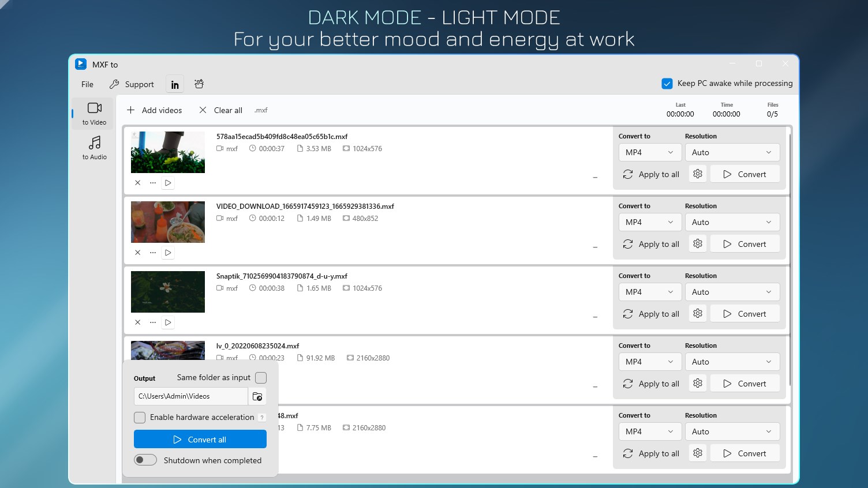Expand the MP4 format dropdown for first video

point(649,152)
